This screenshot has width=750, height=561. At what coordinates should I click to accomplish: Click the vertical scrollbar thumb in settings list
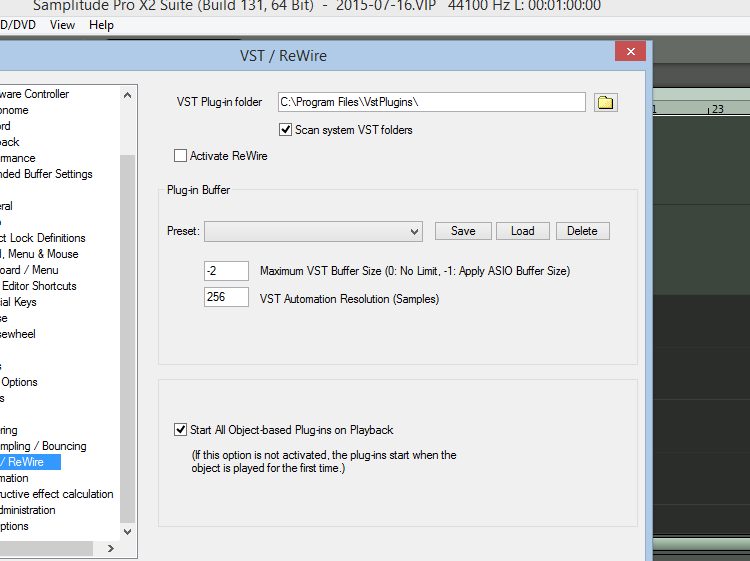[x=127, y=339]
